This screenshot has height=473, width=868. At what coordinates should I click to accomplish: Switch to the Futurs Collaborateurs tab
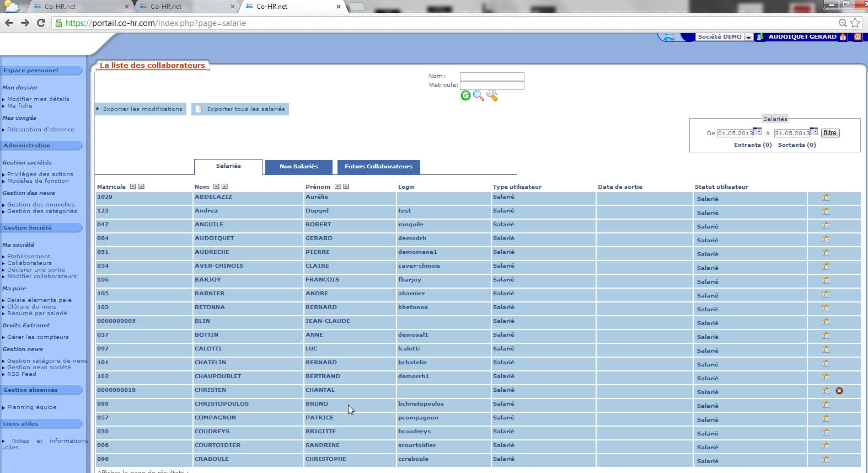[378, 167]
